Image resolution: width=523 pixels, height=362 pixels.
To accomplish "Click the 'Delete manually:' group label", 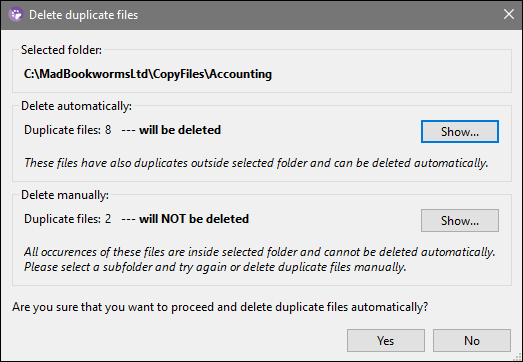I will tap(65, 195).
